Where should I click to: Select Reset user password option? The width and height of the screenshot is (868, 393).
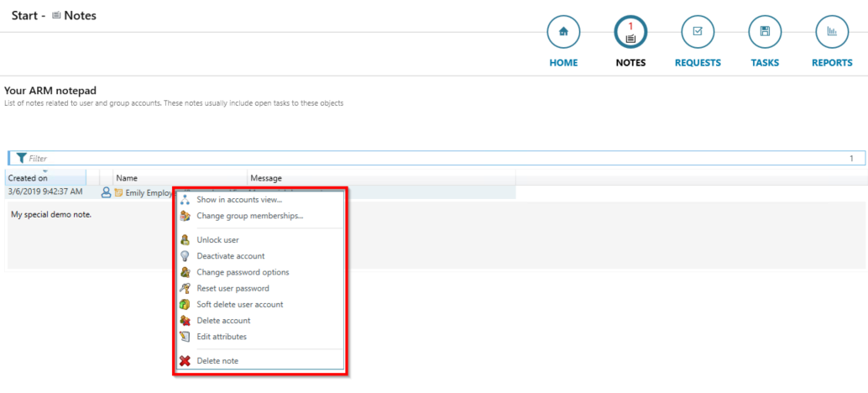[x=233, y=288]
